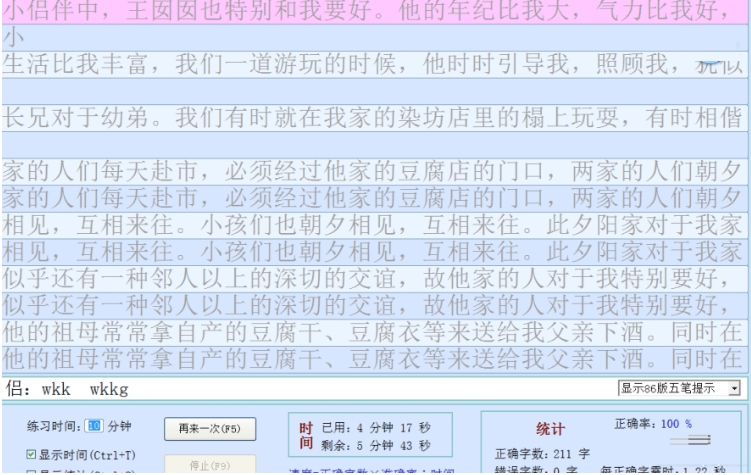The image size is (751, 475).
Task: Click the 练习时间 label
Action: pos(53,426)
